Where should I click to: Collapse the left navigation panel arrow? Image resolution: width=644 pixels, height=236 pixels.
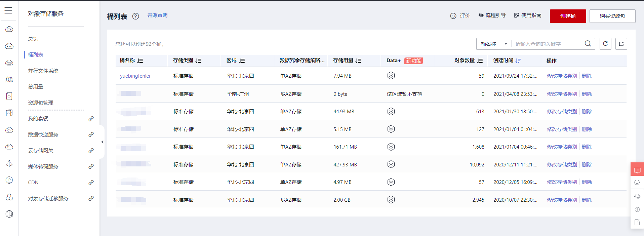point(102,142)
